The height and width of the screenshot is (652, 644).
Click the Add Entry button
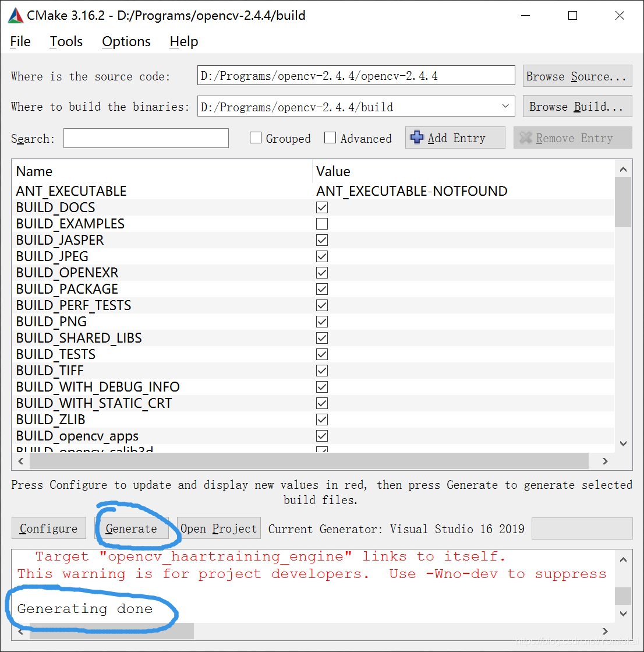point(455,138)
